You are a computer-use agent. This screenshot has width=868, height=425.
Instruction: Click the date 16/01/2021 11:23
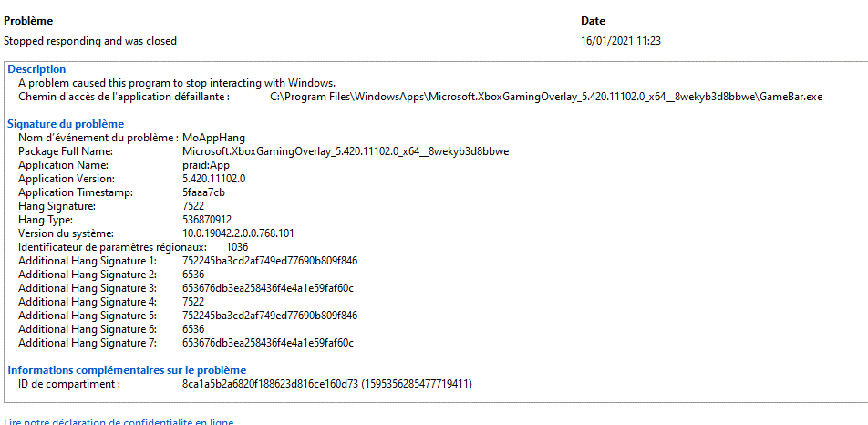point(621,41)
